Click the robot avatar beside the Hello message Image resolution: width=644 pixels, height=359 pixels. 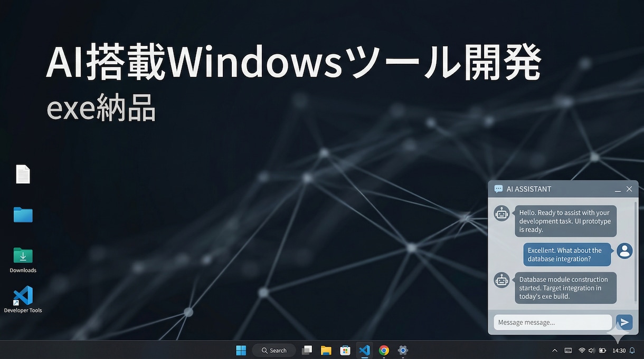tap(501, 214)
